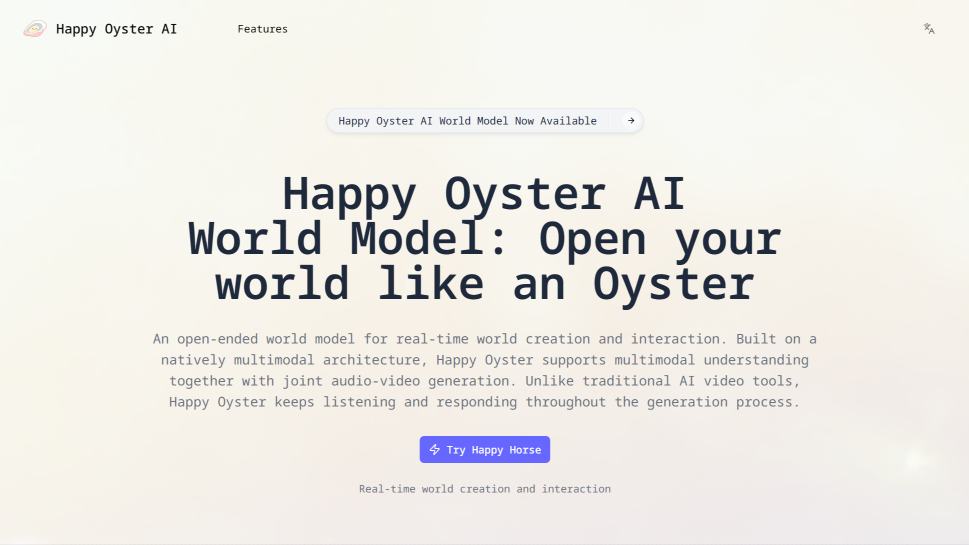
Task: Click the word Horse on the purple button
Action: [523, 450]
